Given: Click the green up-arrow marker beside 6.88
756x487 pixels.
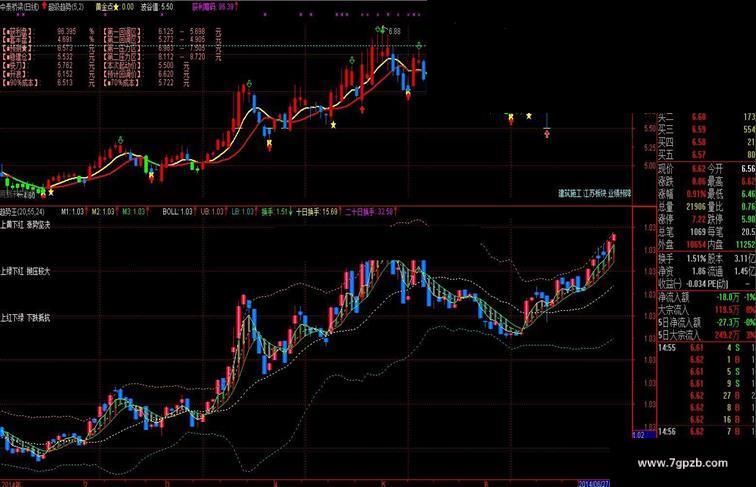Looking at the screenshot, I should click(383, 29).
